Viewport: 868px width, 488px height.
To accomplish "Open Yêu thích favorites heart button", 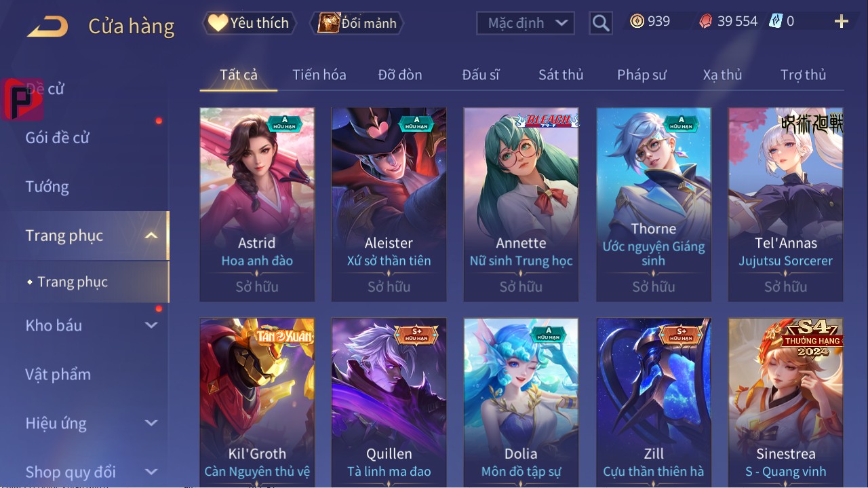I will (x=250, y=23).
